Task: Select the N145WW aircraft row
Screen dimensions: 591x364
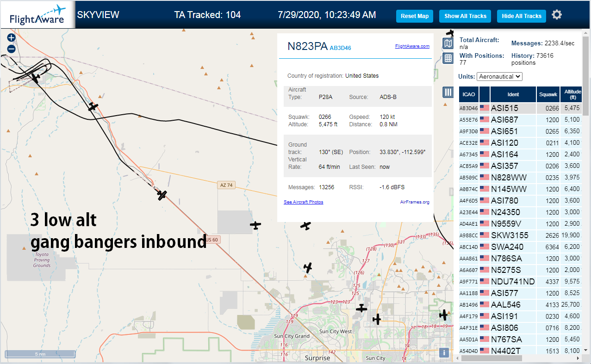Action: point(520,189)
